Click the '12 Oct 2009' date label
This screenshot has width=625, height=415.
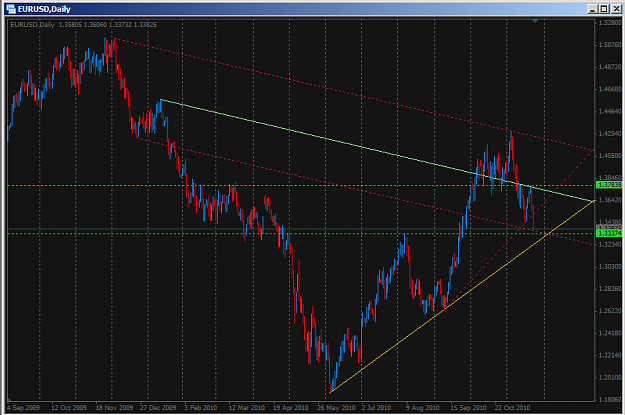(69, 408)
